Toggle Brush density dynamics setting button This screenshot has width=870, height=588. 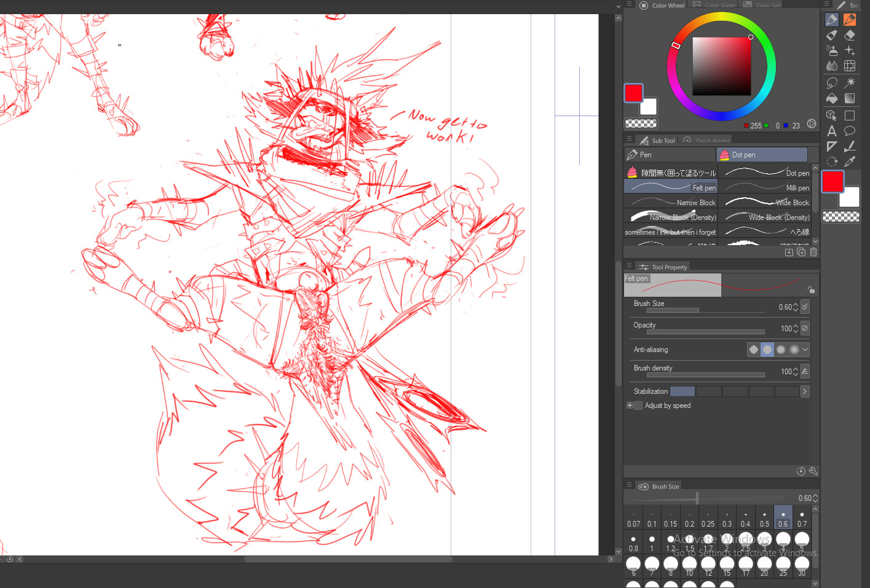(x=805, y=371)
